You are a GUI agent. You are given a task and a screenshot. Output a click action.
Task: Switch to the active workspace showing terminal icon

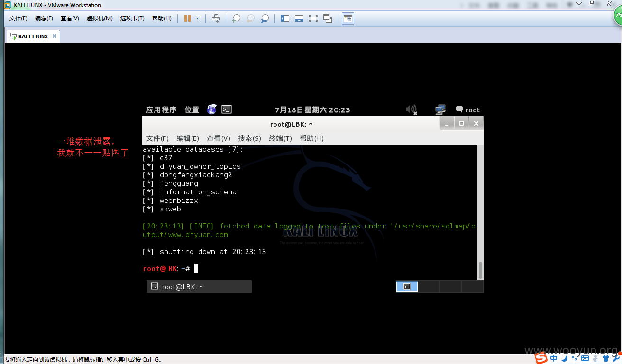click(x=407, y=286)
